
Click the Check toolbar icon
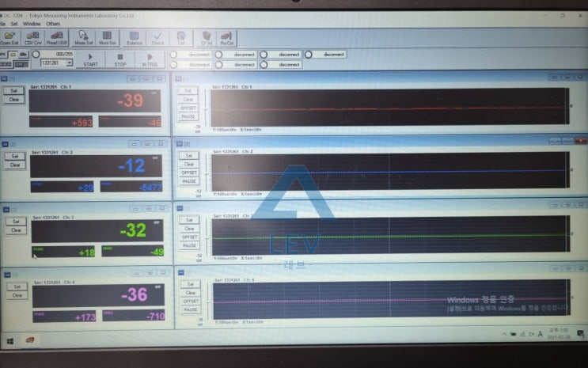click(158, 37)
